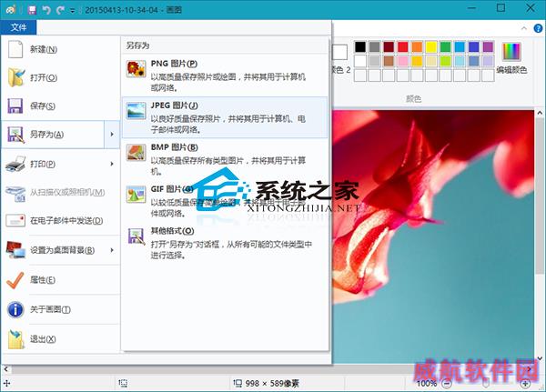Image resolution: width=546 pixels, height=392 pixels.
Task: Open 关于画图(T) dialog
Action: (x=60, y=309)
